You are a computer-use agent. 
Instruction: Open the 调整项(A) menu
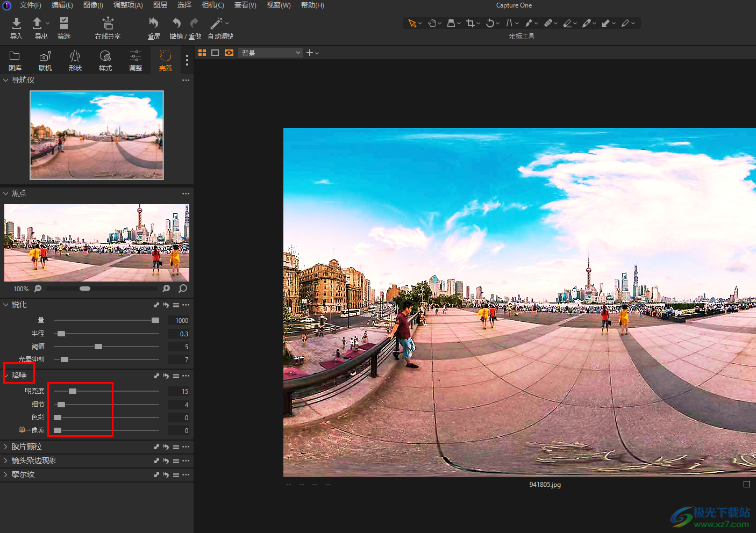point(128,5)
